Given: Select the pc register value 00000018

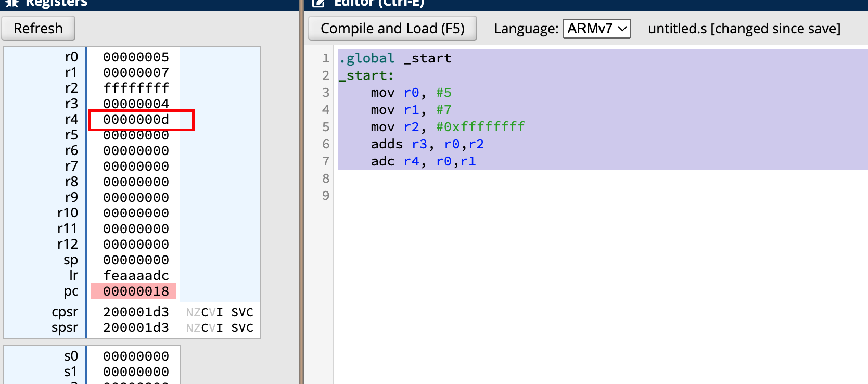Looking at the screenshot, I should (136, 291).
